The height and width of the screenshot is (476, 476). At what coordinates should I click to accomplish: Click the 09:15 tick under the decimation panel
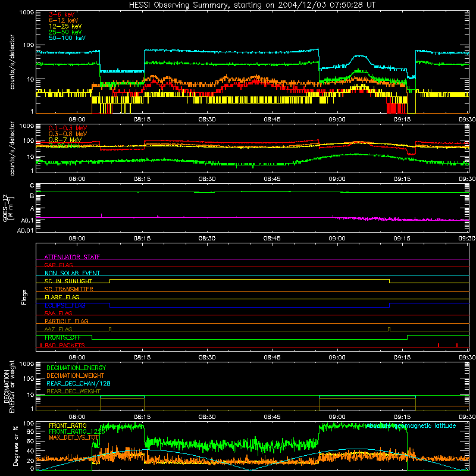click(402, 417)
